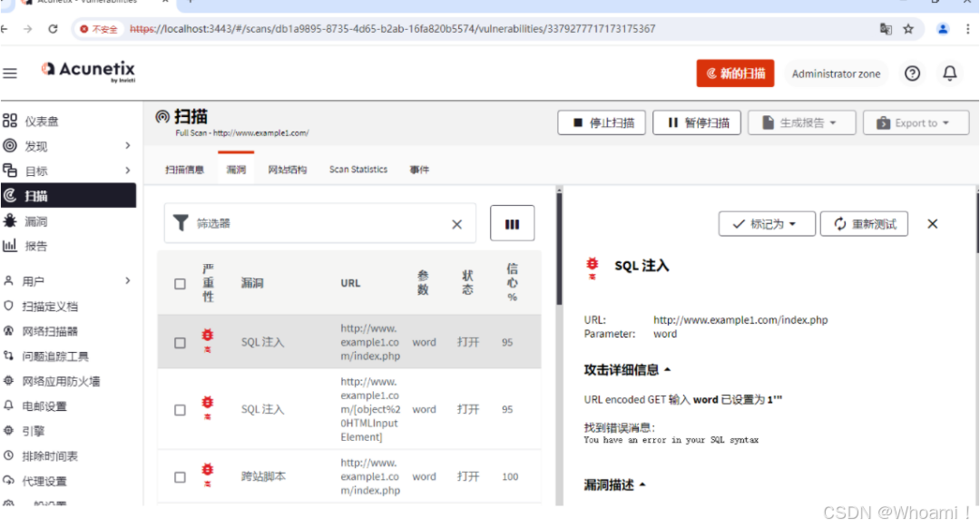The height and width of the screenshot is (528, 980).
Task: Open the Export to dropdown
Action: pyautogui.click(x=916, y=122)
